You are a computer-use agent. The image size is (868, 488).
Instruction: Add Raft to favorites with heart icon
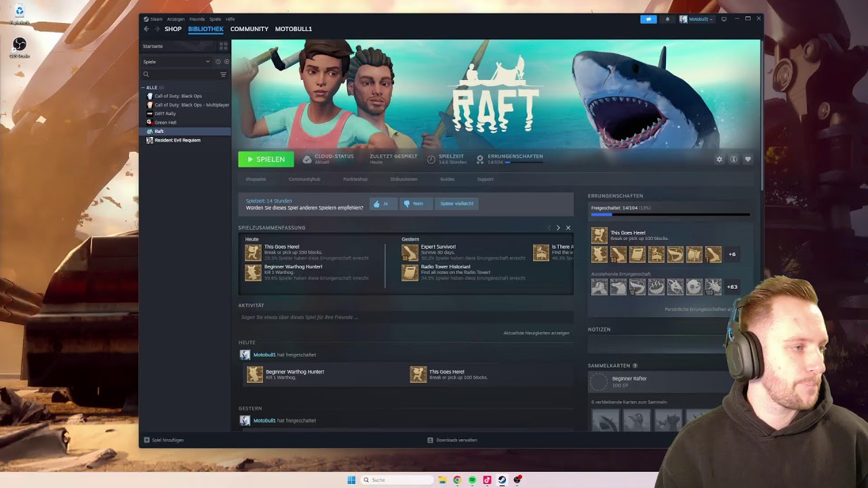748,159
